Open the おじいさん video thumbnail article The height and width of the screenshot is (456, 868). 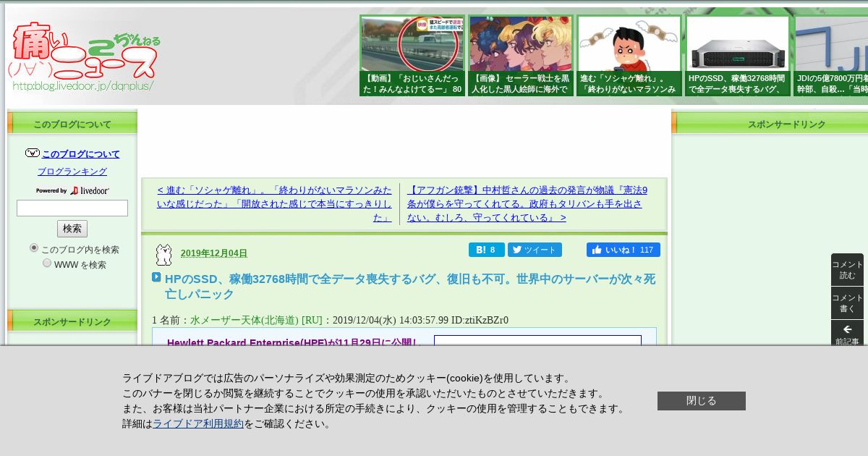[x=412, y=56]
